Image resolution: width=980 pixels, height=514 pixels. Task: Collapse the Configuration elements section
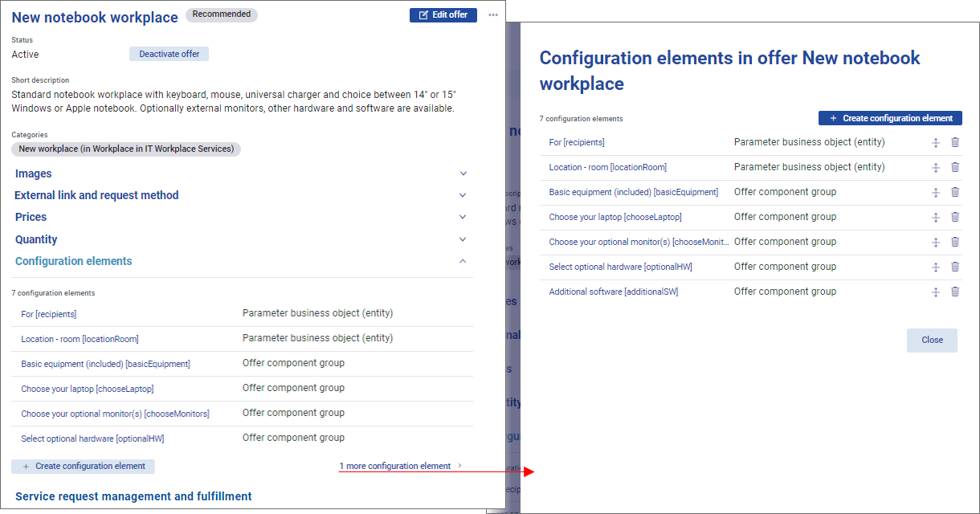pyautogui.click(x=463, y=261)
